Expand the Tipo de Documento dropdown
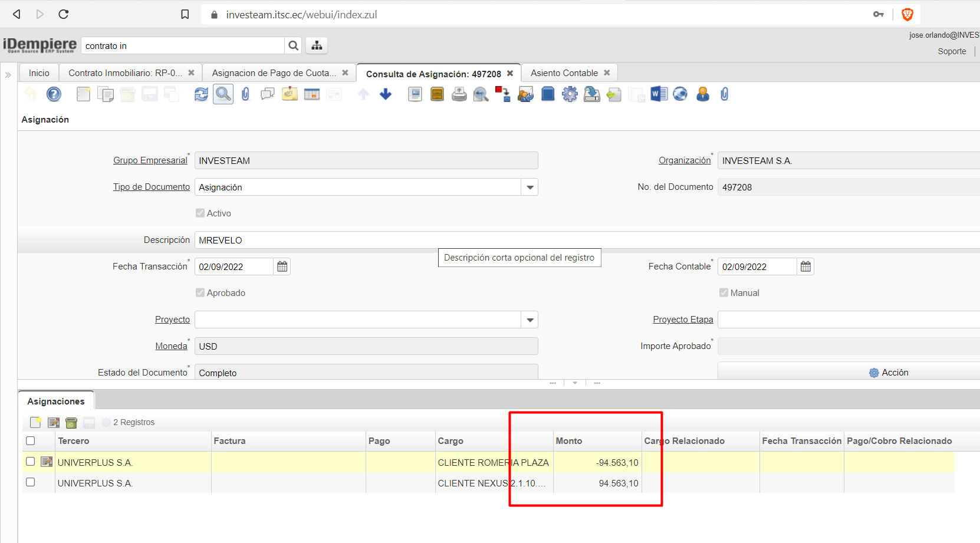This screenshot has height=543, width=980. [530, 187]
